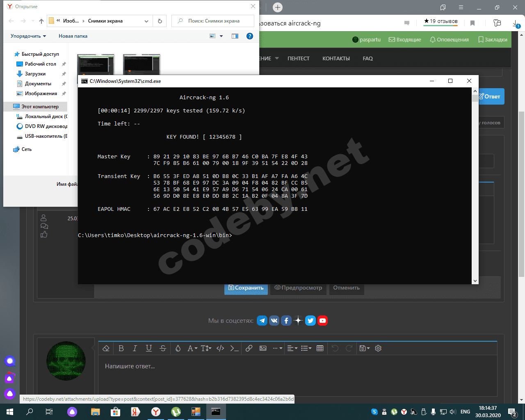Image resolution: width=525 pixels, height=420 pixels.
Task: Open a new browser tab with the plus button
Action: (278, 7)
